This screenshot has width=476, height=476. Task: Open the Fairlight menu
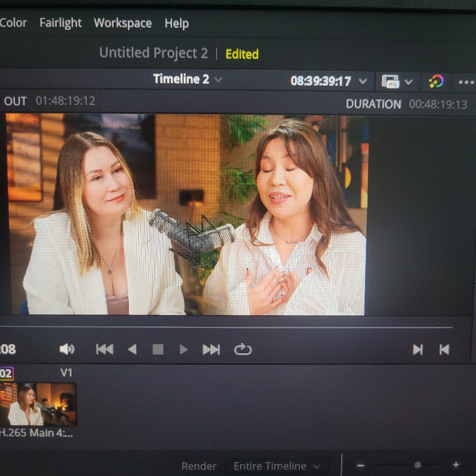coord(60,23)
